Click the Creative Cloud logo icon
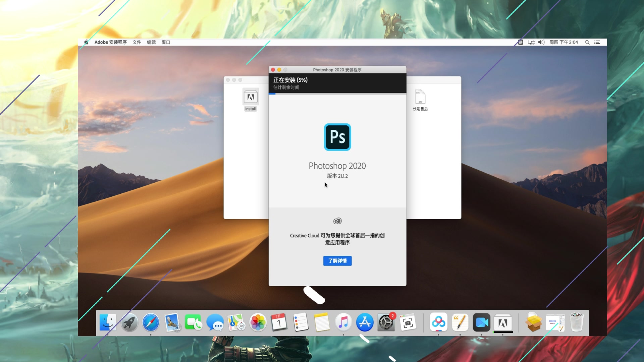The image size is (644, 362). (337, 221)
